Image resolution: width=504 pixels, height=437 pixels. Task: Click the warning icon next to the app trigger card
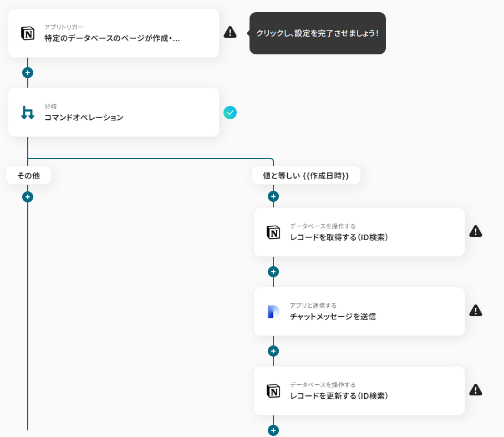(230, 32)
